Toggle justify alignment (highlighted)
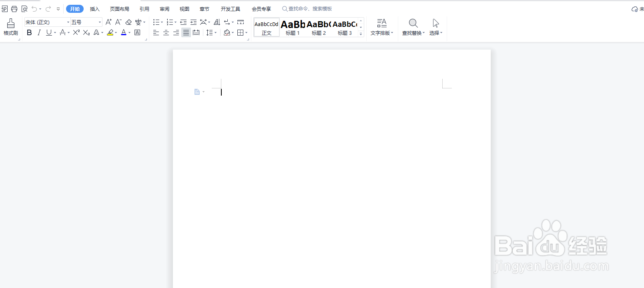Screen dimensions: 644x288 pos(186,32)
